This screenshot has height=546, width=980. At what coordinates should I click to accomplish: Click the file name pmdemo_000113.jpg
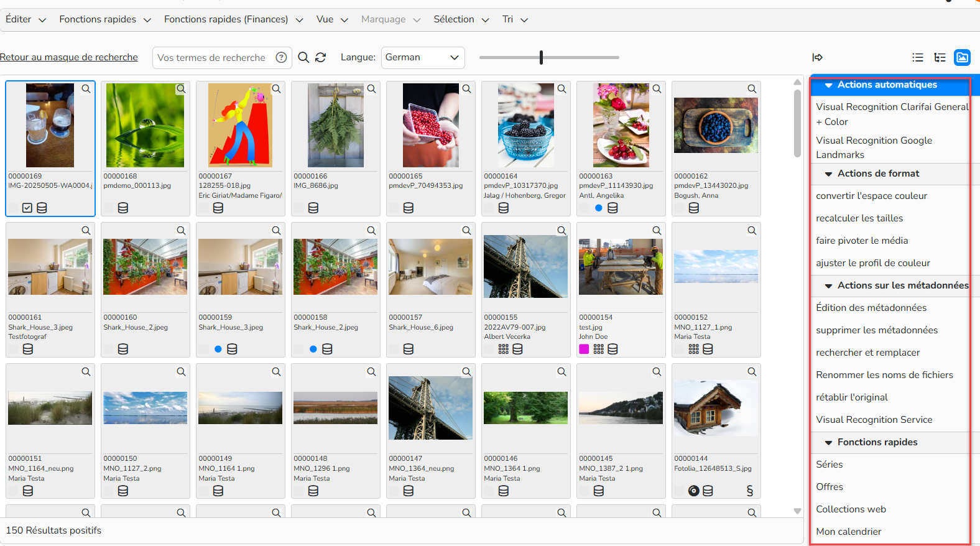tap(137, 185)
